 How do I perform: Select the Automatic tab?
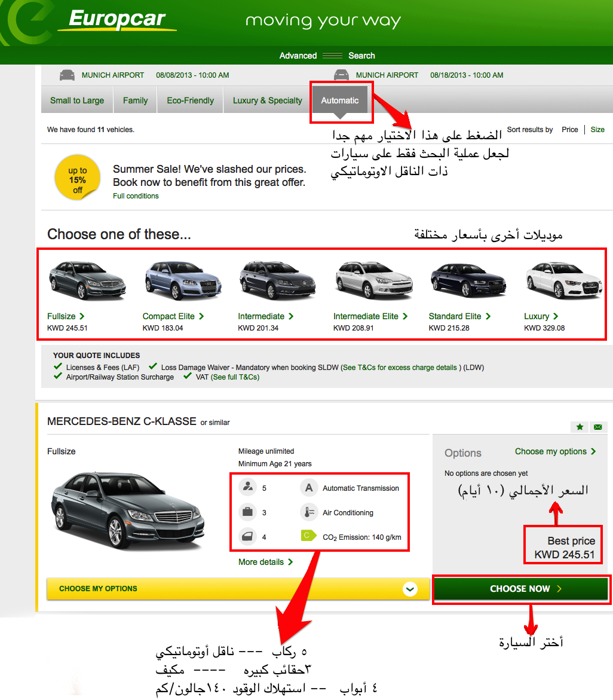pyautogui.click(x=340, y=100)
